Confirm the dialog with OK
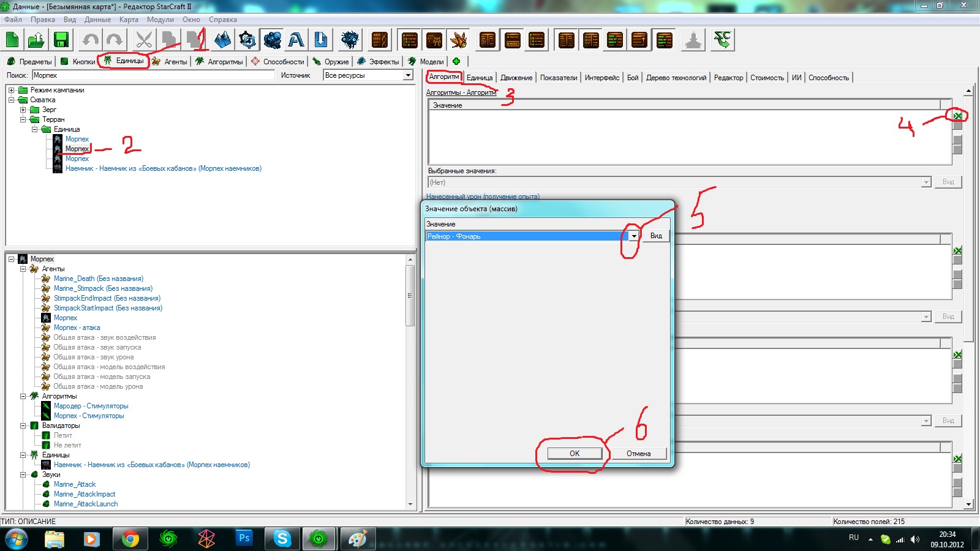Viewport: 980px width, 551px height. (575, 454)
